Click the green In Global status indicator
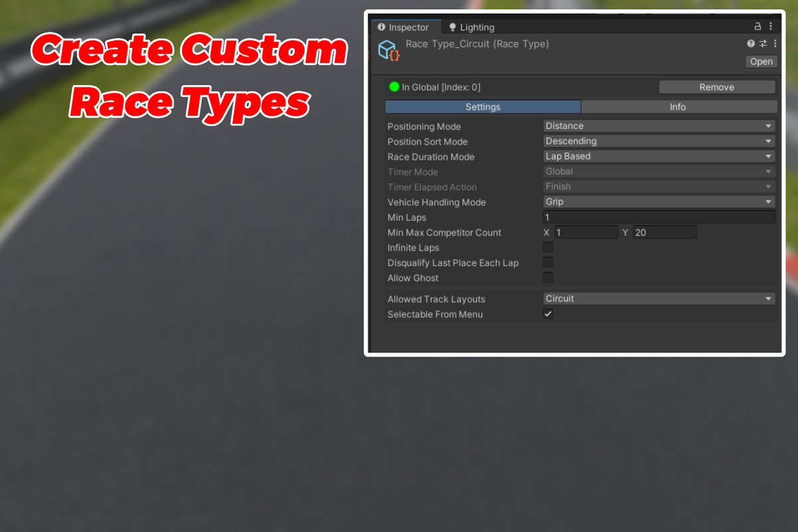The image size is (798, 532). [394, 86]
